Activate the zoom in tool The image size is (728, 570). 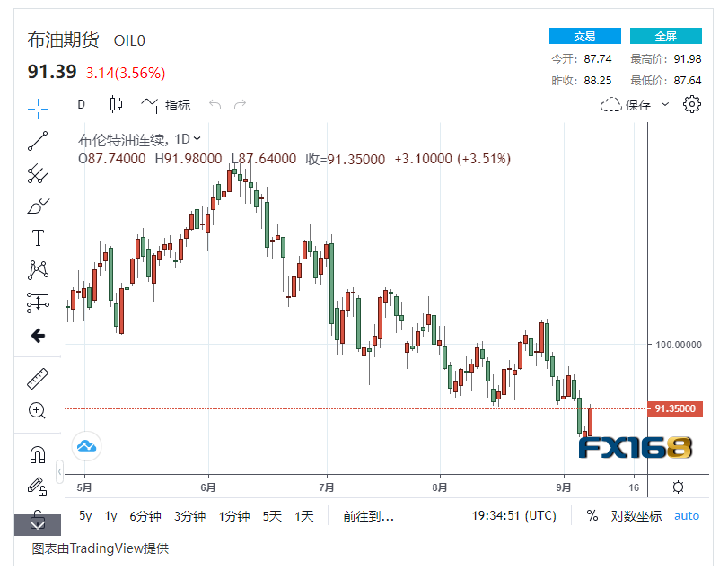(x=37, y=411)
